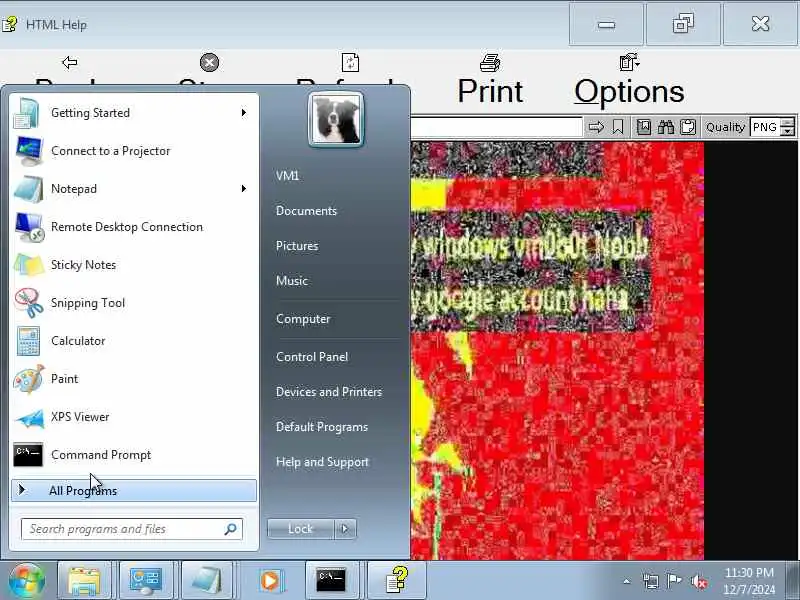Expand Getting Started submenu arrow
The width and height of the screenshot is (800, 600).
[244, 113]
